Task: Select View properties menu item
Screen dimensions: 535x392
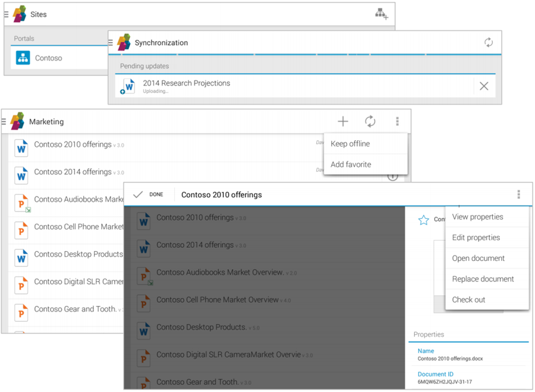Action: click(477, 217)
